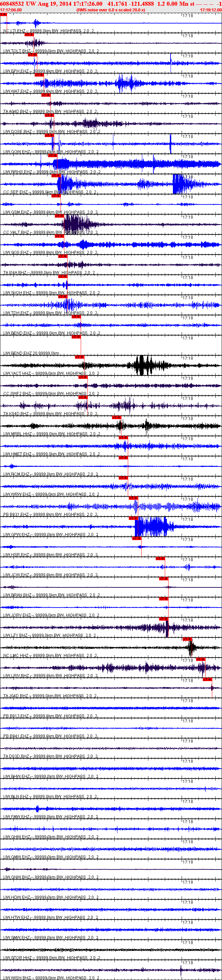Select the CC.SWF2.BHZ station label
Screen dimensions: 222x980
click(x=51, y=394)
